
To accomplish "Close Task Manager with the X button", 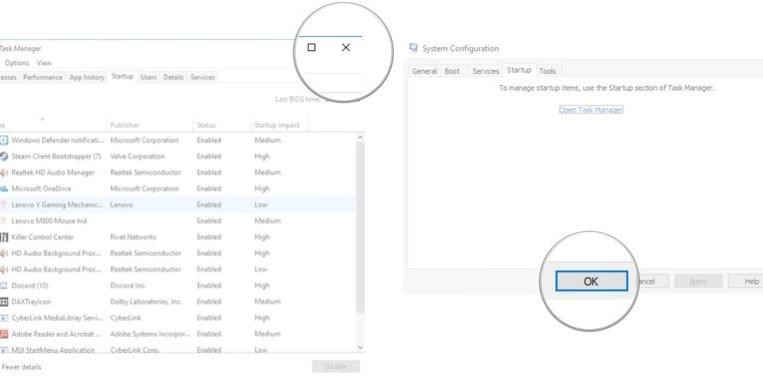I will coord(345,47).
